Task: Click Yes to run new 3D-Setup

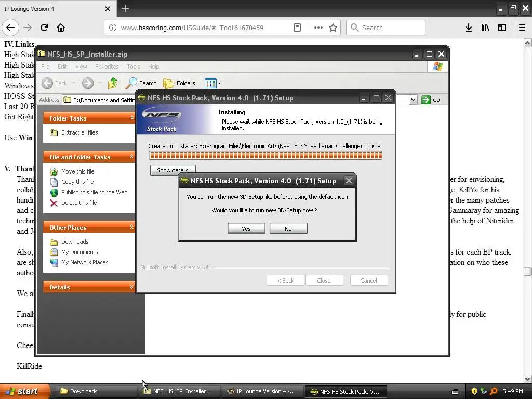Action: 246,229
